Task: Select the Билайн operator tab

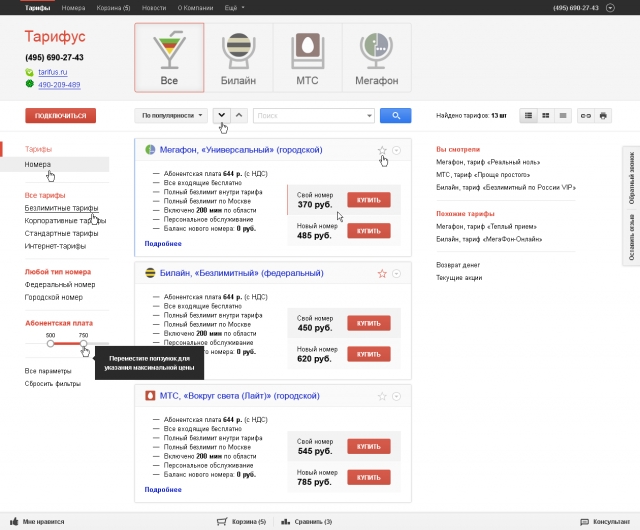Action: click(238, 58)
